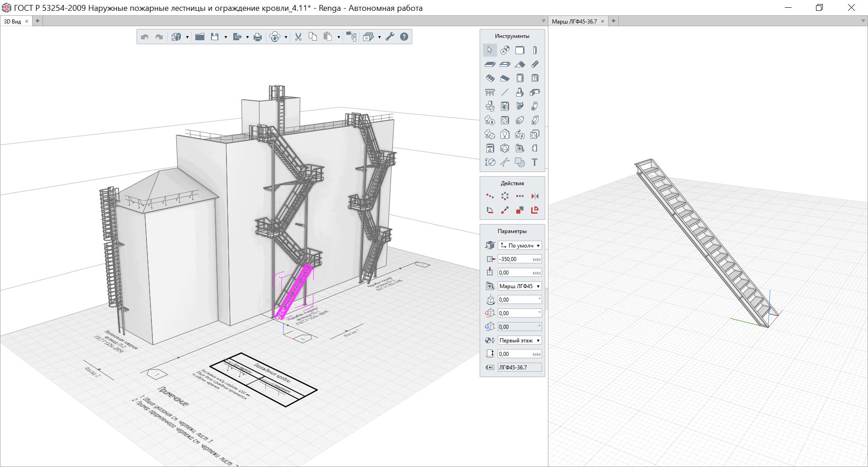Choose the Pipe tool
The height and width of the screenshot is (467, 868).
click(x=535, y=106)
